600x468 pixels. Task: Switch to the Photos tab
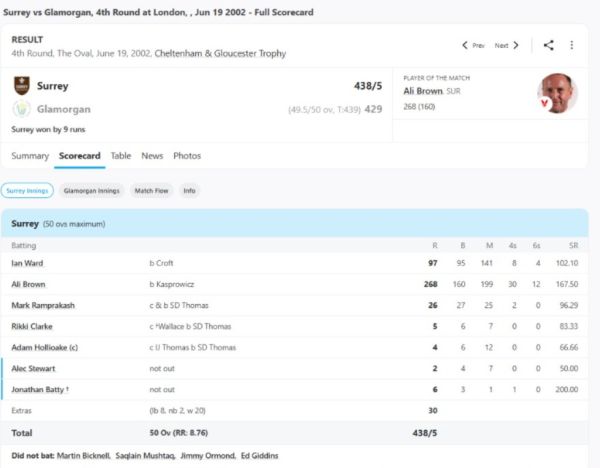click(187, 156)
